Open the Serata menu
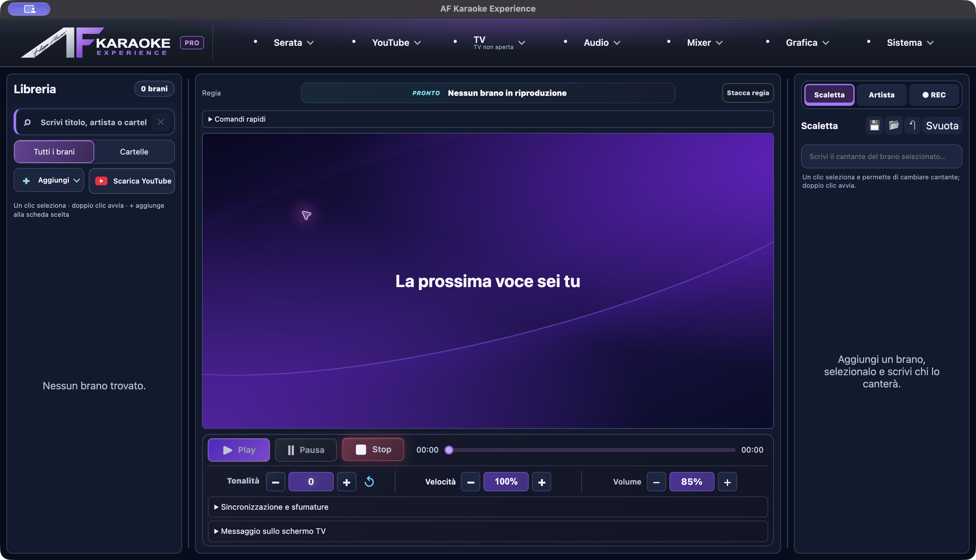 [293, 43]
